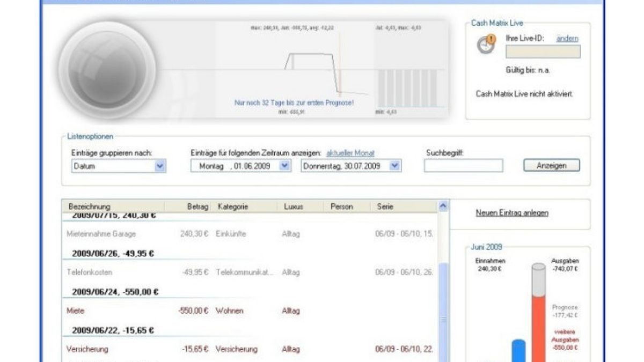
Task: Open the end date picker 30.07.2009
Action: (395, 166)
